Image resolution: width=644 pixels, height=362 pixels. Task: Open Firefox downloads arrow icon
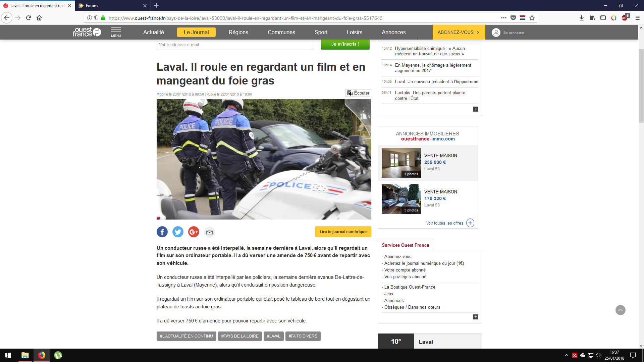pos(581,18)
